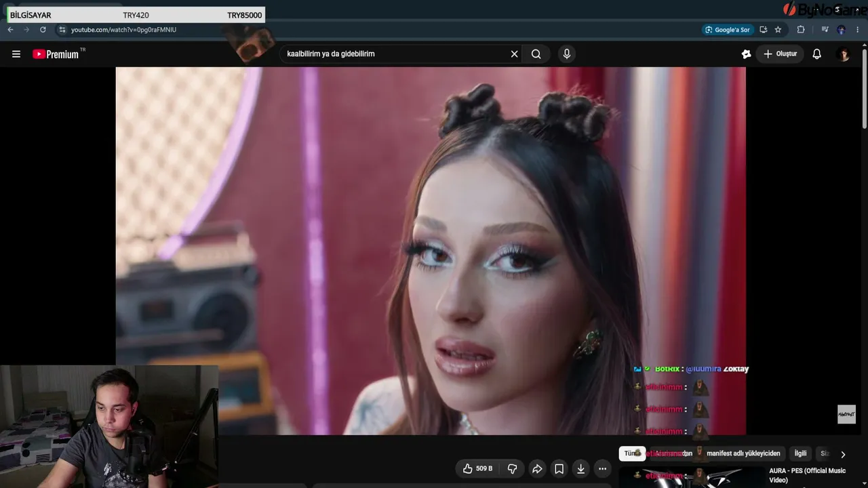This screenshot has height=488, width=868.
Task: Show more filter chips with right chevron
Action: tap(843, 454)
